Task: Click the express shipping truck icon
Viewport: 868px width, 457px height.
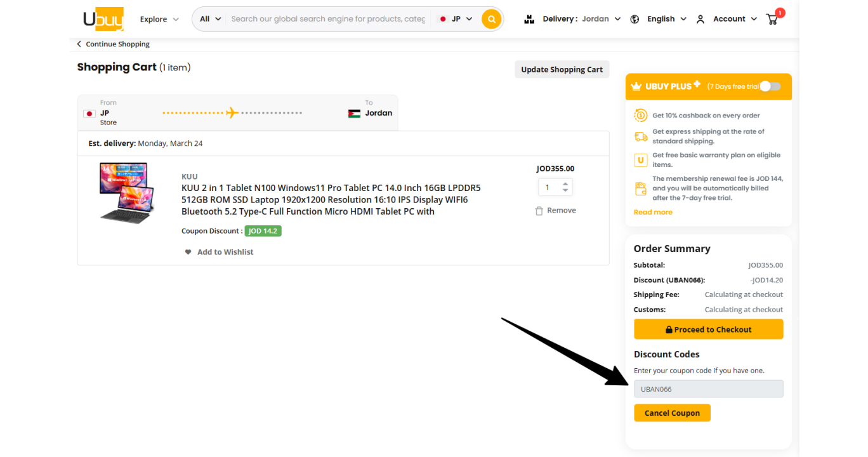Action: [x=640, y=136]
